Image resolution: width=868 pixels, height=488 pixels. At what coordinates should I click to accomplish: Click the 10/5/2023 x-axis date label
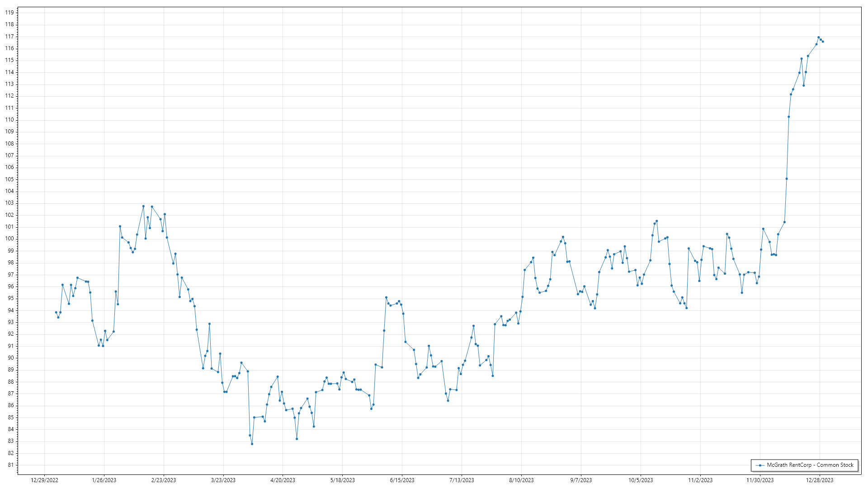641,480
